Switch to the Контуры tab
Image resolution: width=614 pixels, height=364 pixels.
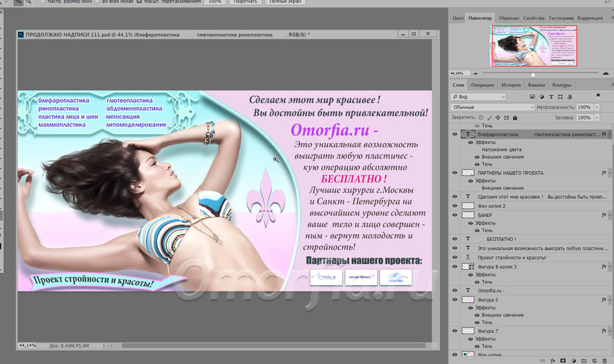coord(561,85)
